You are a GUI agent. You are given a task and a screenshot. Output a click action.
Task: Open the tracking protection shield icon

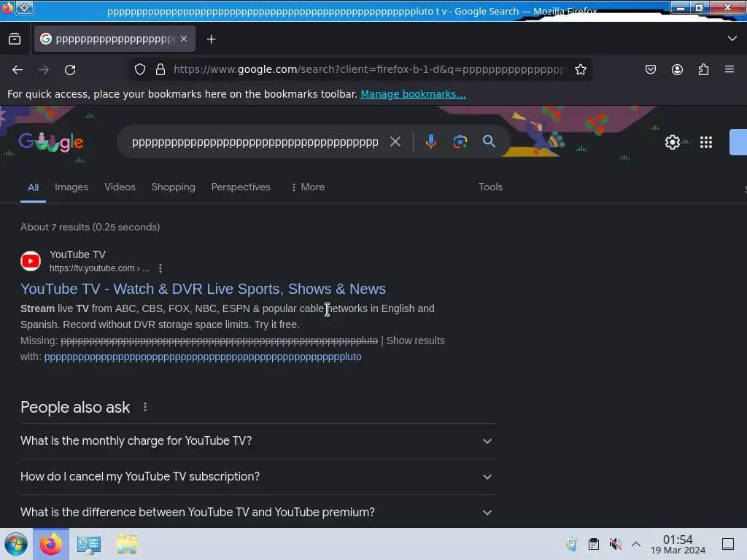139,69
